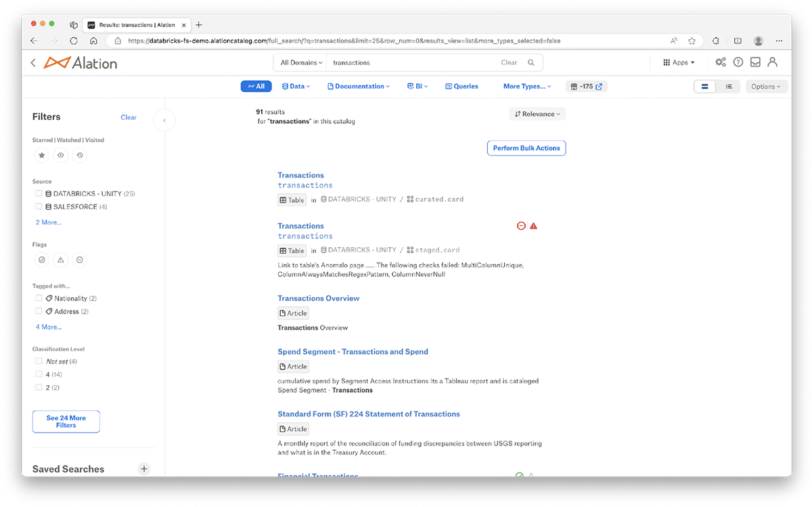Click the Visited history filter icon
Viewport: 812px width, 507px height.
[x=80, y=155]
